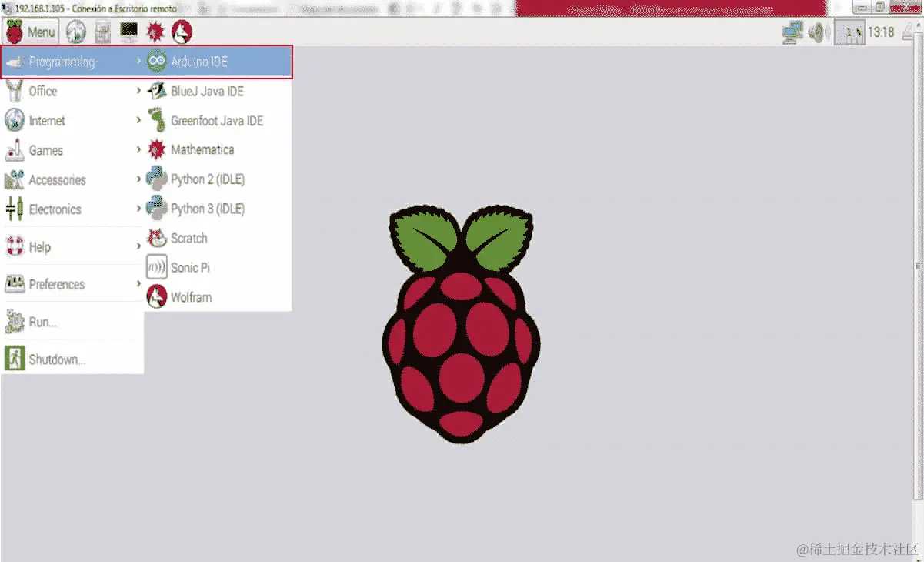Start Python 3 (IDLE)
This screenshot has height=562, width=924.
coord(218,209)
